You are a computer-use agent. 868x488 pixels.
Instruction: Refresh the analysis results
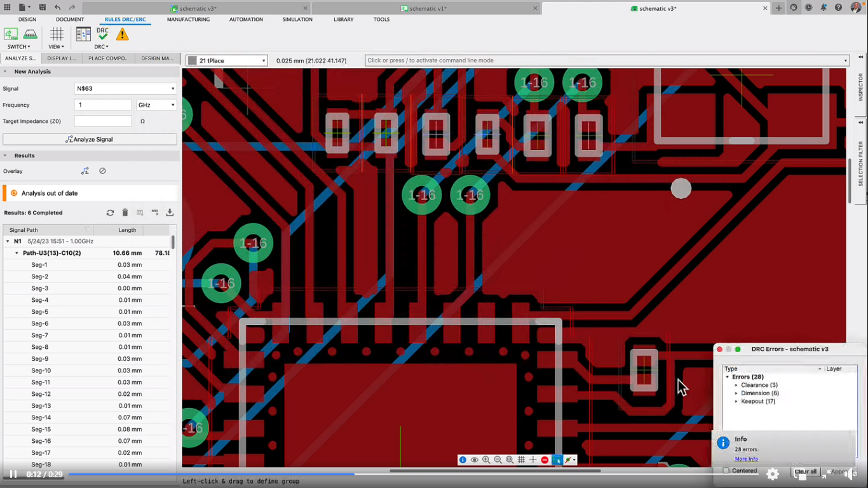click(110, 213)
